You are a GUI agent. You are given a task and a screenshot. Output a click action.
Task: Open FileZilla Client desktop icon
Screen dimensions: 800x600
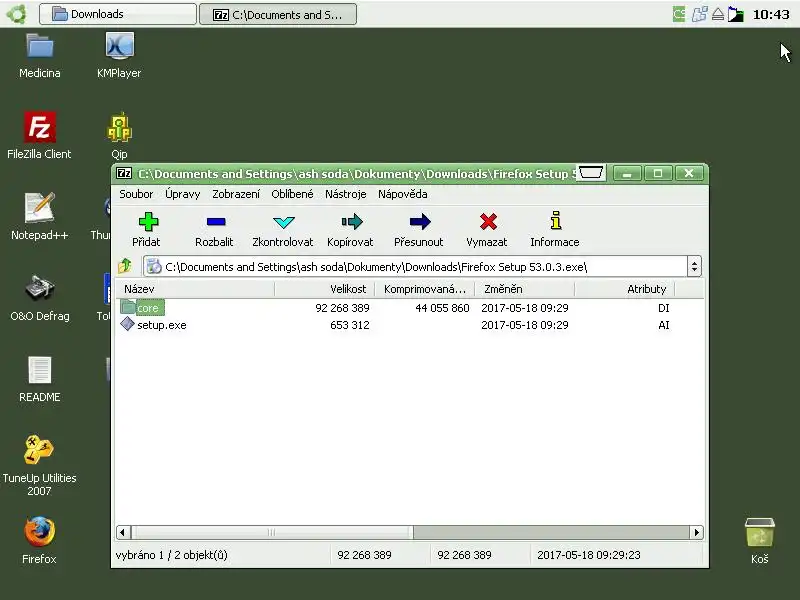coord(40,127)
